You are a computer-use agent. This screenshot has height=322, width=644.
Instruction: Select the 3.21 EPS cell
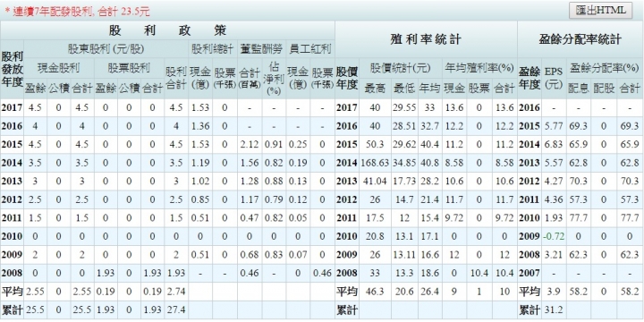pyautogui.click(x=554, y=255)
